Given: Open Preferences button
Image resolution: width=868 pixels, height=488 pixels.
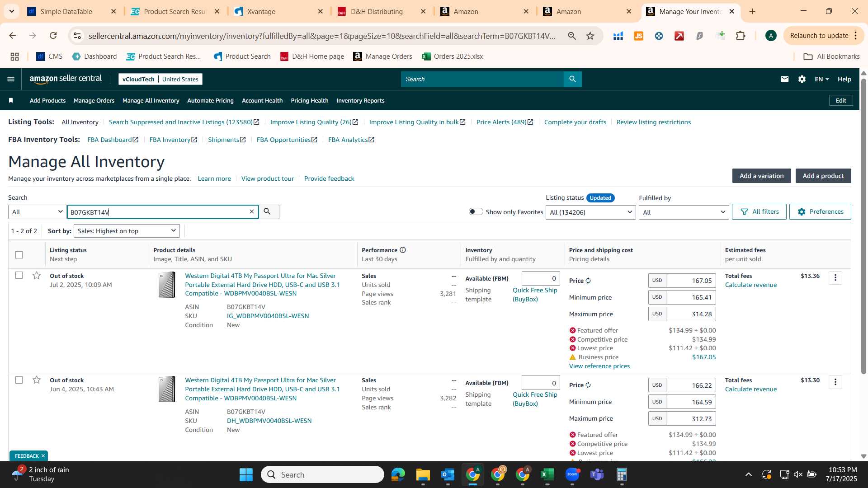Looking at the screenshot, I should coord(820,211).
